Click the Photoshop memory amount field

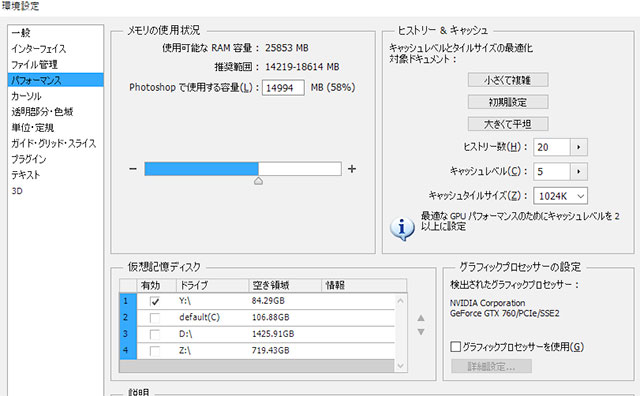[x=283, y=88]
